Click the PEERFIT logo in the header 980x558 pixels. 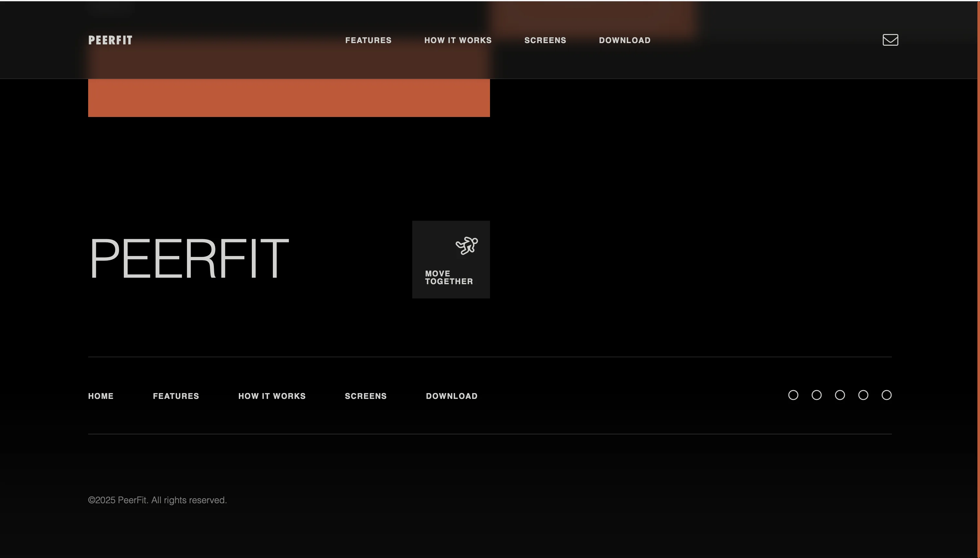[111, 40]
